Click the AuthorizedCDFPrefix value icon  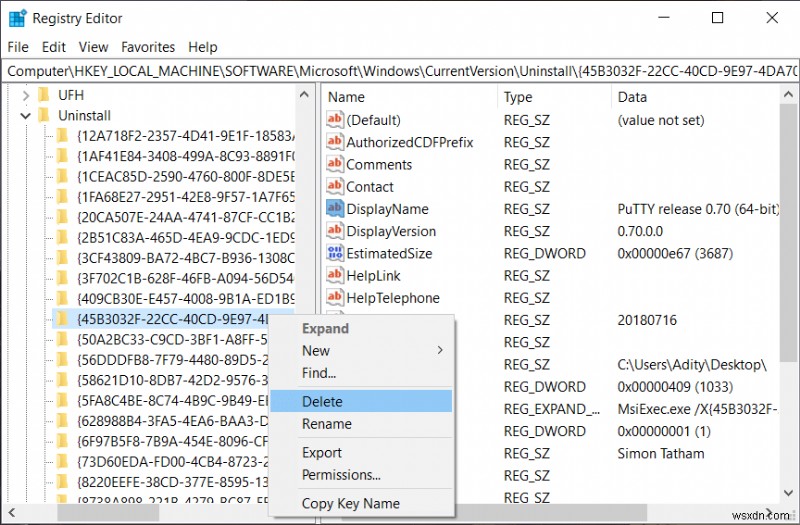click(x=335, y=141)
